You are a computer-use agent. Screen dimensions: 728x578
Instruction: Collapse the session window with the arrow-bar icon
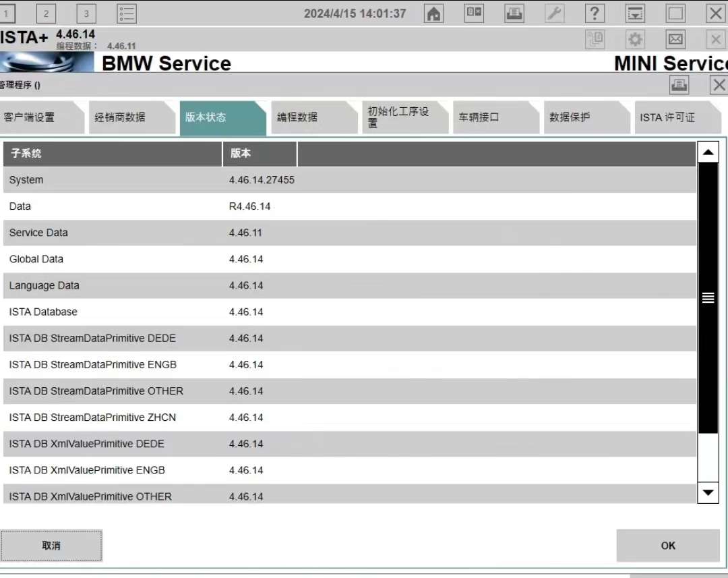click(634, 13)
